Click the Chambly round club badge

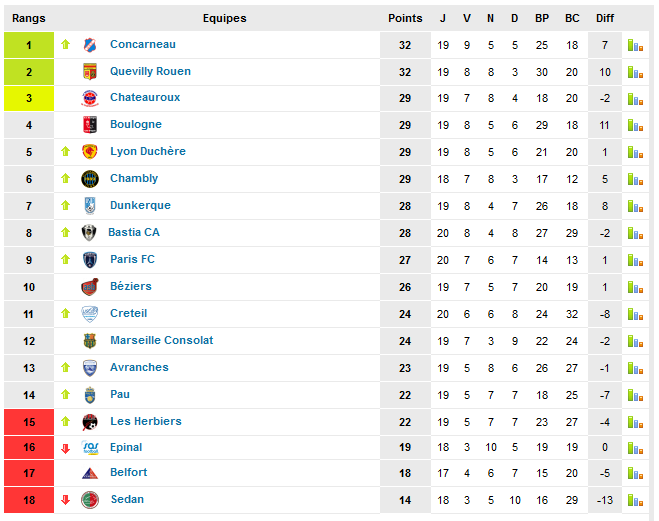[90, 179]
